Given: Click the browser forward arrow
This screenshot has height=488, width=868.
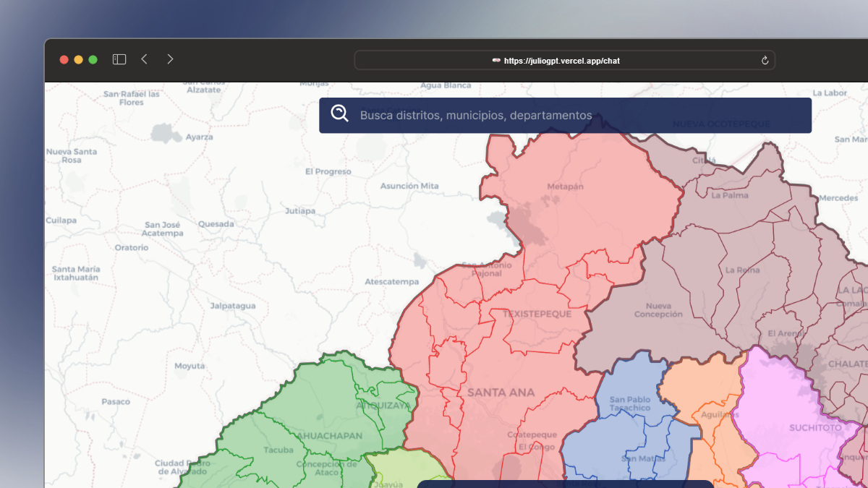Looking at the screenshot, I should click(x=170, y=59).
